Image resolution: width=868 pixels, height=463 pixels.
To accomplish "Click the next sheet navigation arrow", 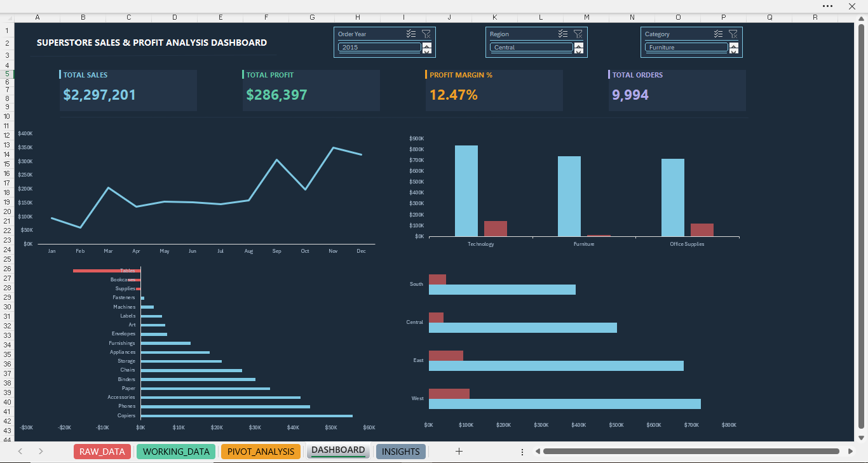I will tap(41, 452).
